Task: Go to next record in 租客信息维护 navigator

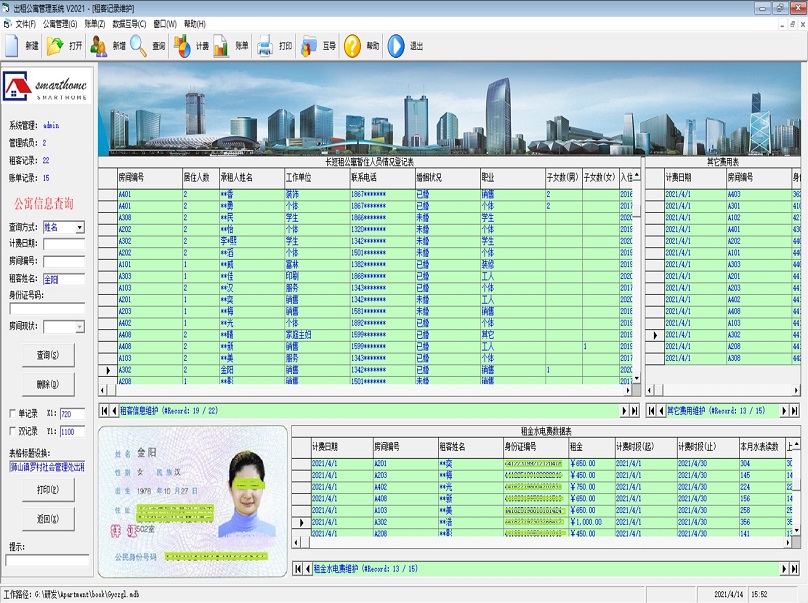Action: click(624, 411)
